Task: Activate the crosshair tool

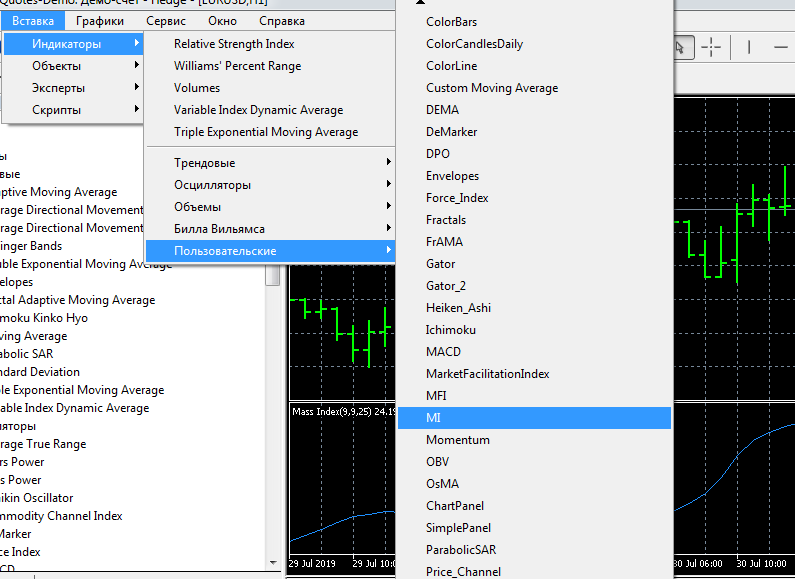Action: pos(711,47)
